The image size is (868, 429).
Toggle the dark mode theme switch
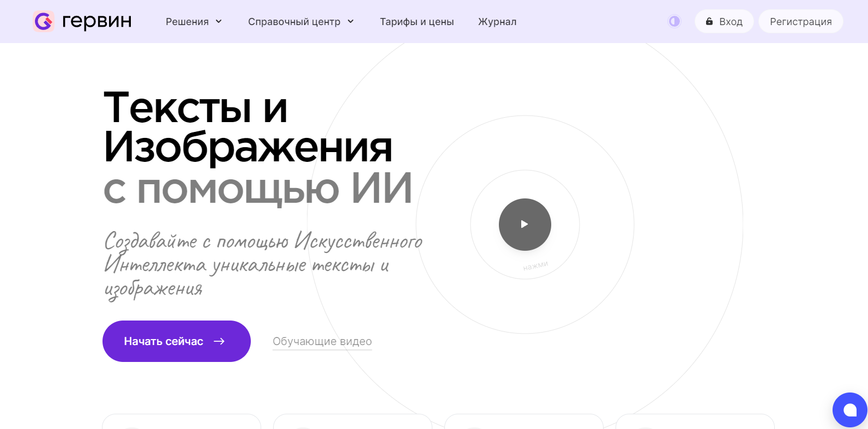coord(674,21)
